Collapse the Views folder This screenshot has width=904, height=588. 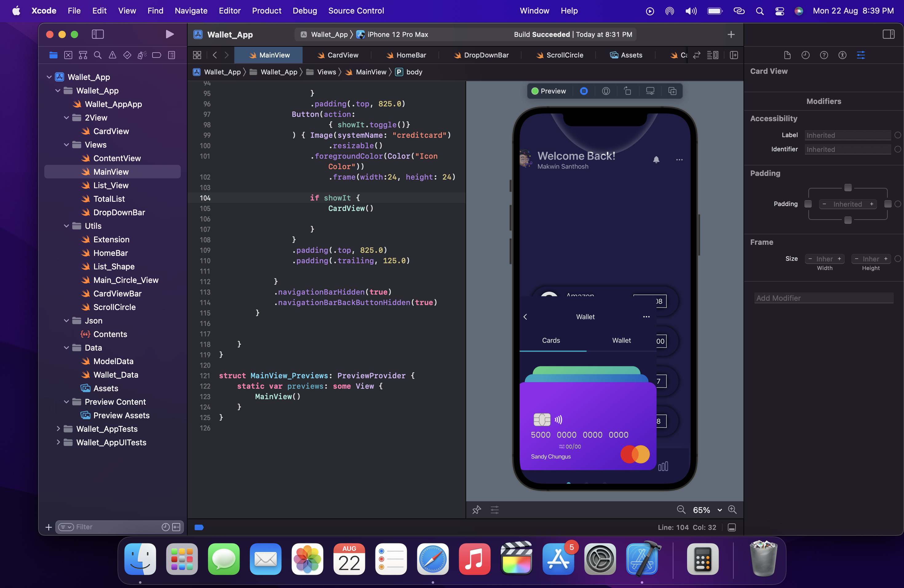66,145
